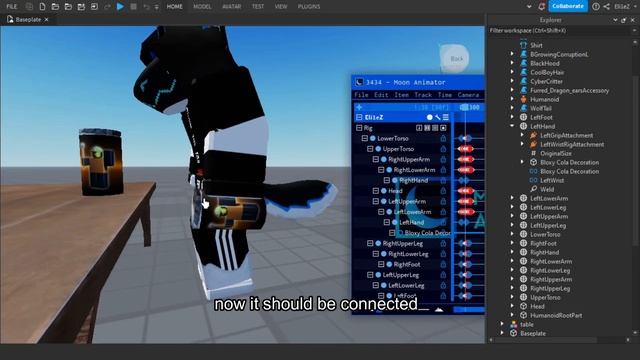Click the first small icon on Rig row
This screenshot has width=640, height=360.
[419, 128]
